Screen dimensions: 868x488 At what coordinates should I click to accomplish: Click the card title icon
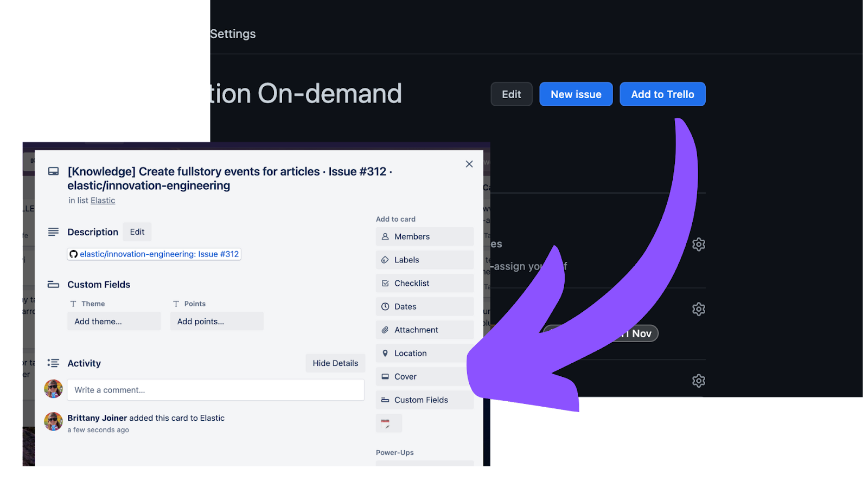[53, 171]
